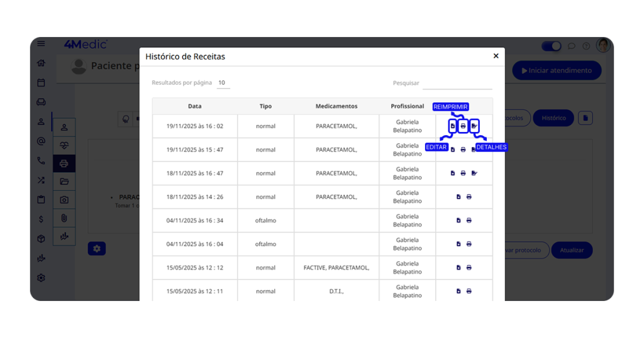This screenshot has height=338, width=644.
Task: Reprint the 18/11/2025 16:47 prescription
Action: point(464,173)
